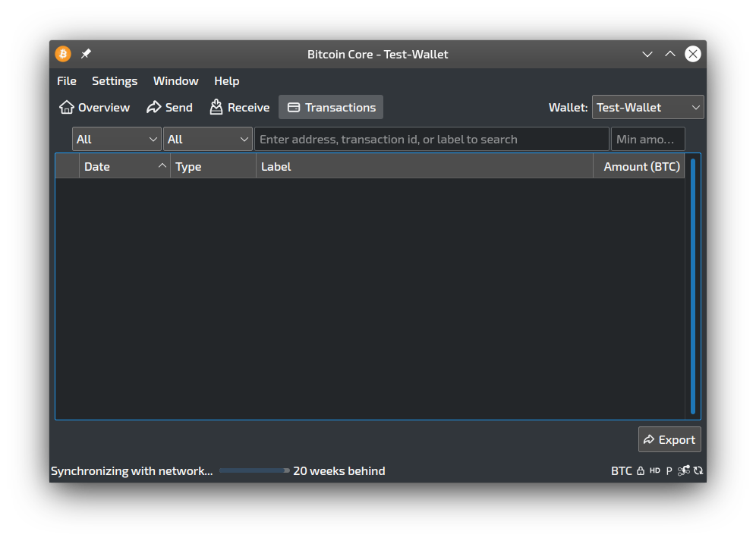Expand the Wallet selector showing Test-Wallet

tap(648, 107)
